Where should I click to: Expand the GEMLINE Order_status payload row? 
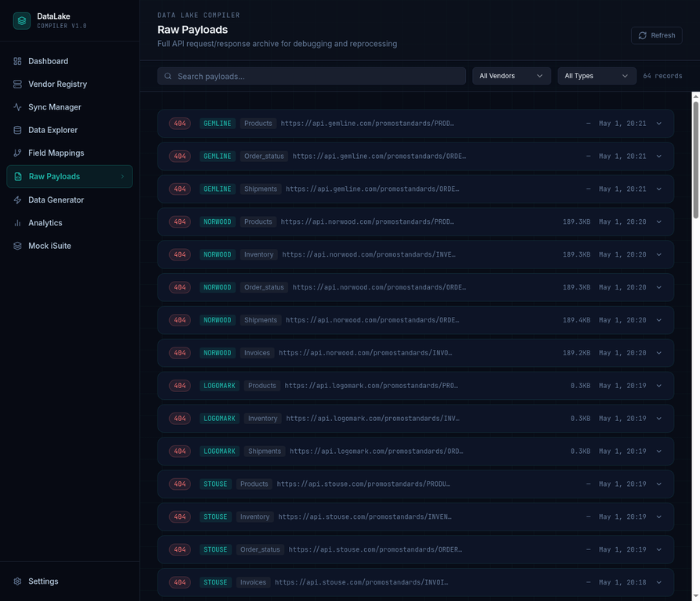[416, 157]
